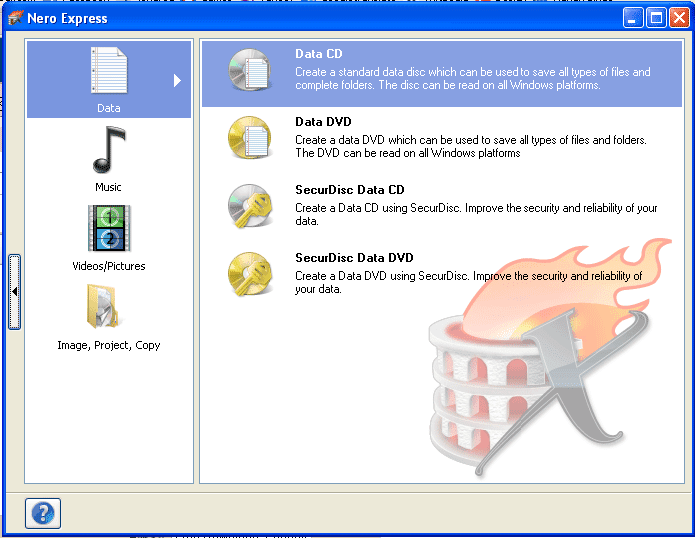This screenshot has width=695, height=538.
Task: Click the SecurDisc Data CD key icon
Action: [x=250, y=206]
